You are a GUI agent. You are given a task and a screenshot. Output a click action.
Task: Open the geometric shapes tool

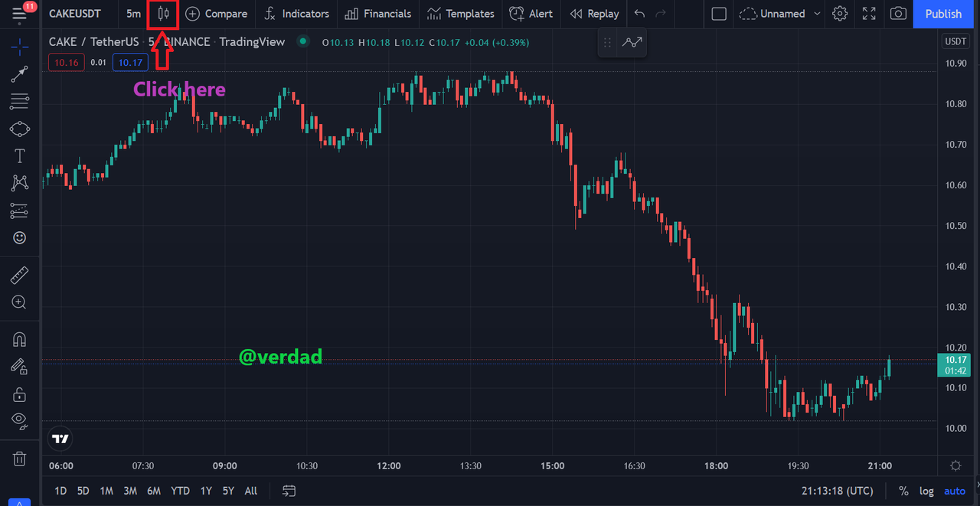(x=20, y=129)
